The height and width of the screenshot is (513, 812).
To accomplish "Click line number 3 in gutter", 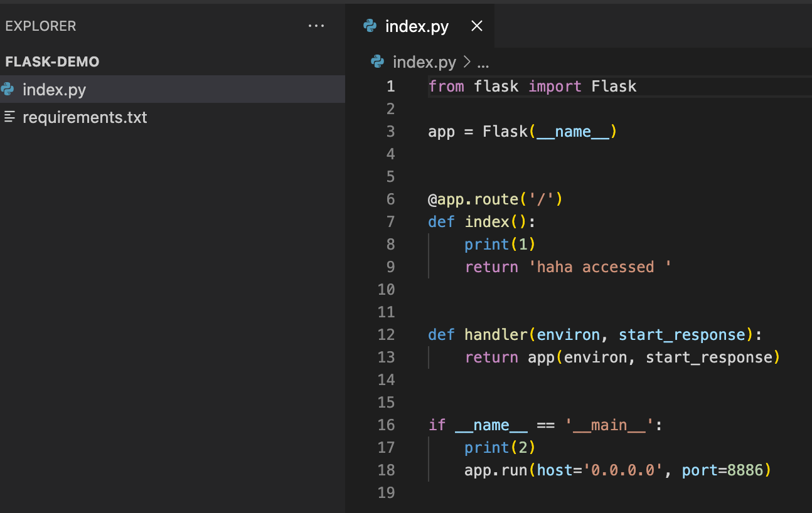I will click(391, 131).
